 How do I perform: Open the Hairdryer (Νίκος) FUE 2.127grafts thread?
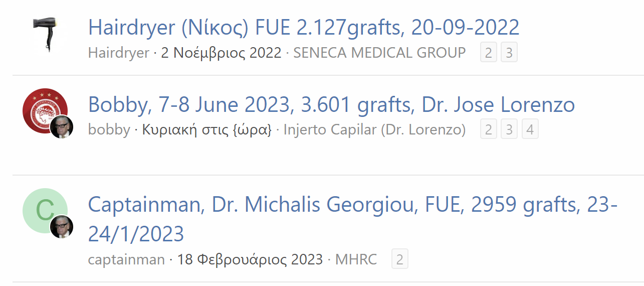click(303, 28)
